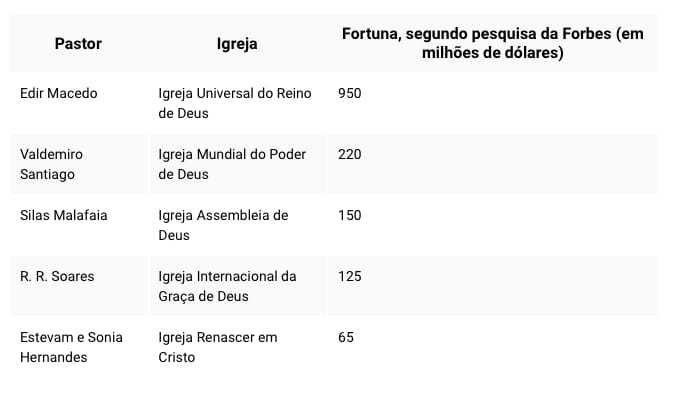Select the Silas Malafaia cell
The image size is (685, 405).
(x=63, y=215)
